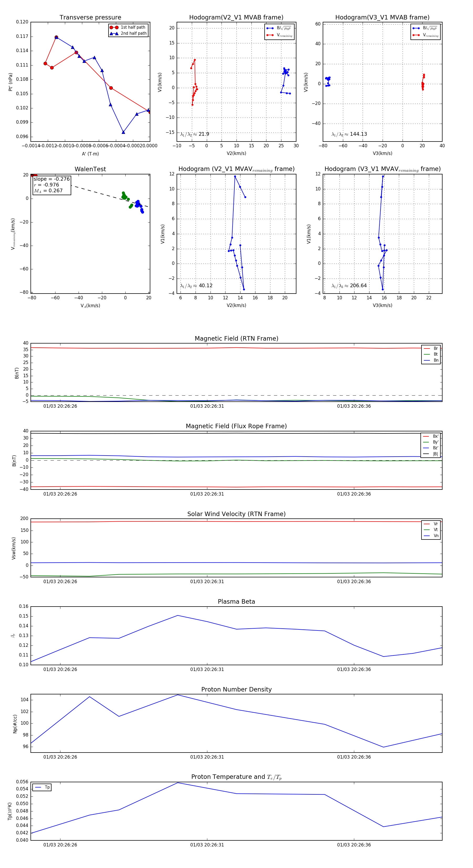Click the eigenvalue ratio annotation reading 21.9
The image size is (473, 868).
tap(194, 134)
